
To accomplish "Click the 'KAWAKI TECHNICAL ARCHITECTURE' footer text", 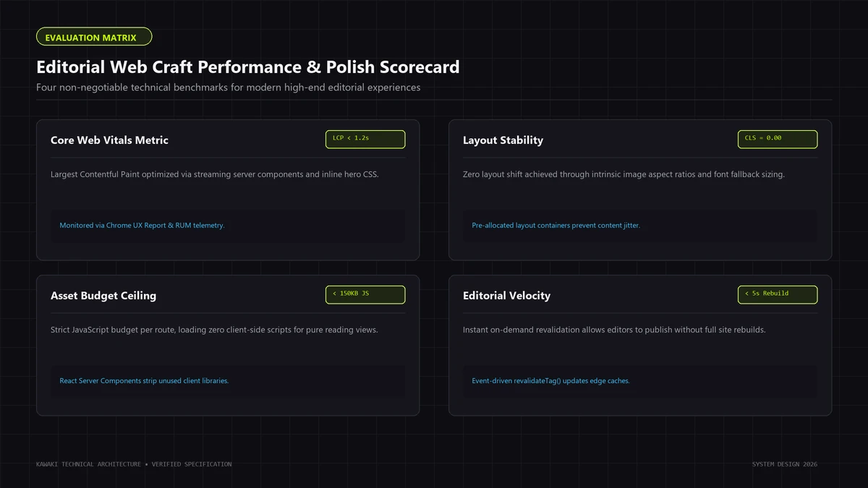I will click(x=134, y=464).
